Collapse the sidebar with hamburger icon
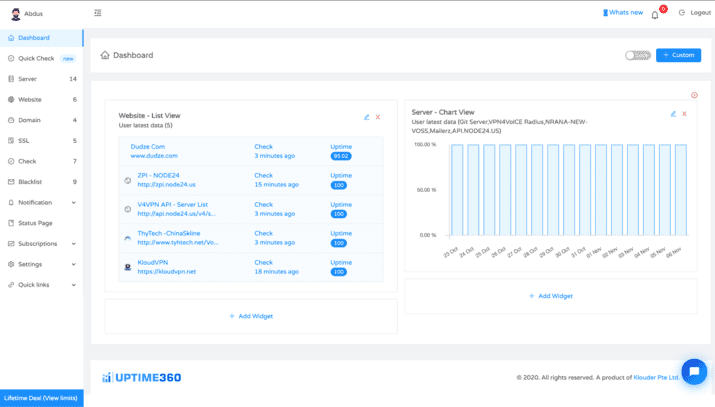Screen dimensions: 715x407 coord(97,13)
